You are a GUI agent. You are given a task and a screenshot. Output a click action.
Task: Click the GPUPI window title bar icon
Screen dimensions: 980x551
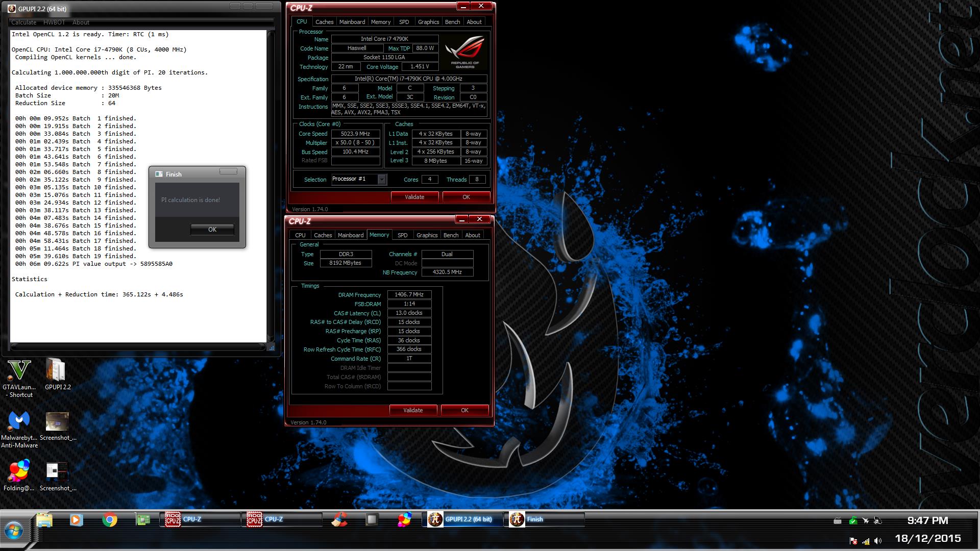(x=12, y=9)
